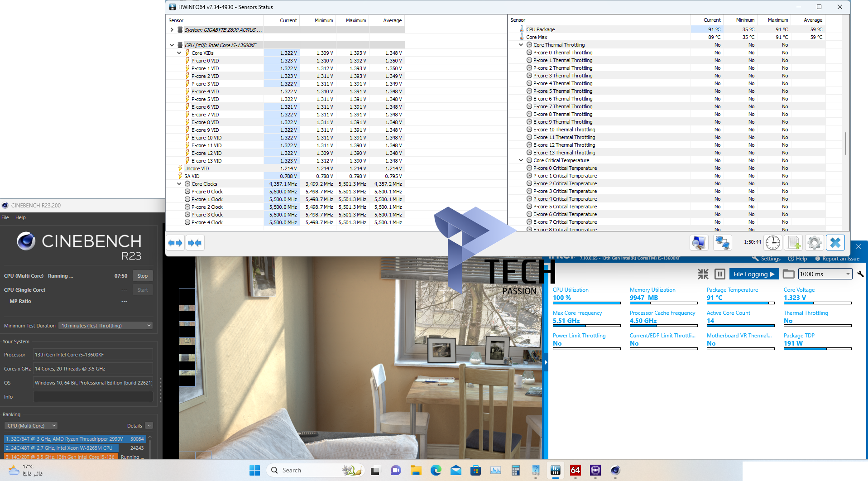Click Report an Issue link in XTU
The width and height of the screenshot is (868, 481).
pos(840,259)
